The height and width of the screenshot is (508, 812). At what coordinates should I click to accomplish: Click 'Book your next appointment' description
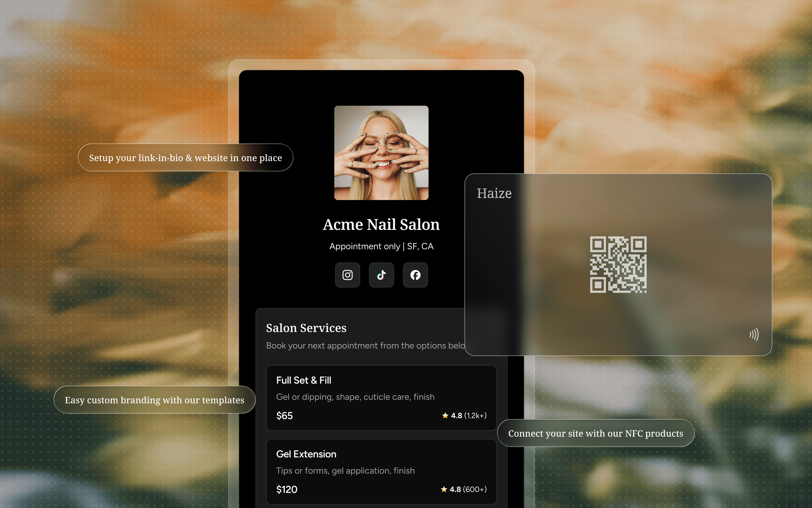click(x=365, y=346)
